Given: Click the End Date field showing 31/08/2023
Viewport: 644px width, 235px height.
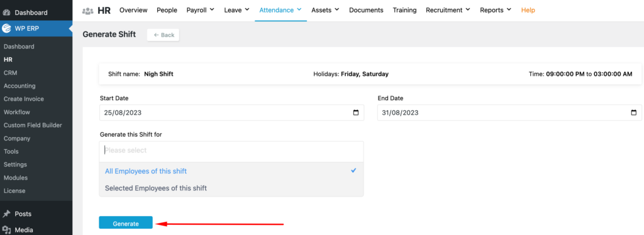Looking at the screenshot, I should (509, 113).
